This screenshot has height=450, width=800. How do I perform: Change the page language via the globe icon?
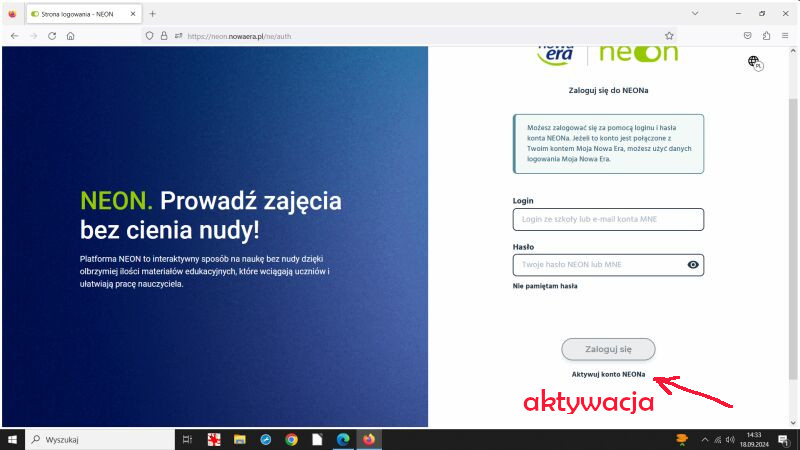pyautogui.click(x=755, y=63)
